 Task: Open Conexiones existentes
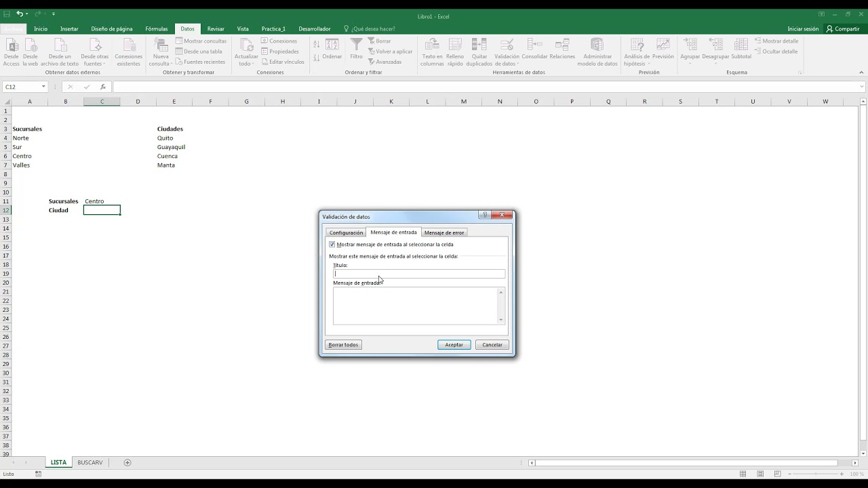[x=129, y=52]
